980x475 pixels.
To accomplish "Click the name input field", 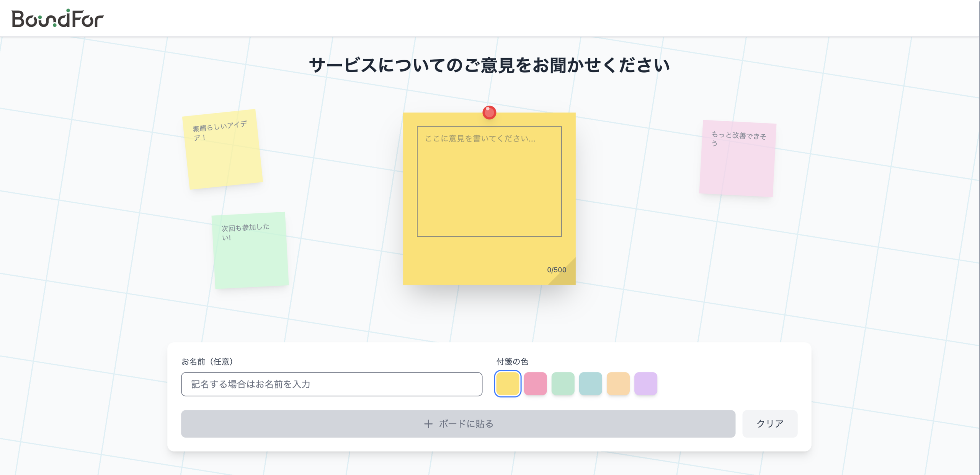I will (332, 384).
